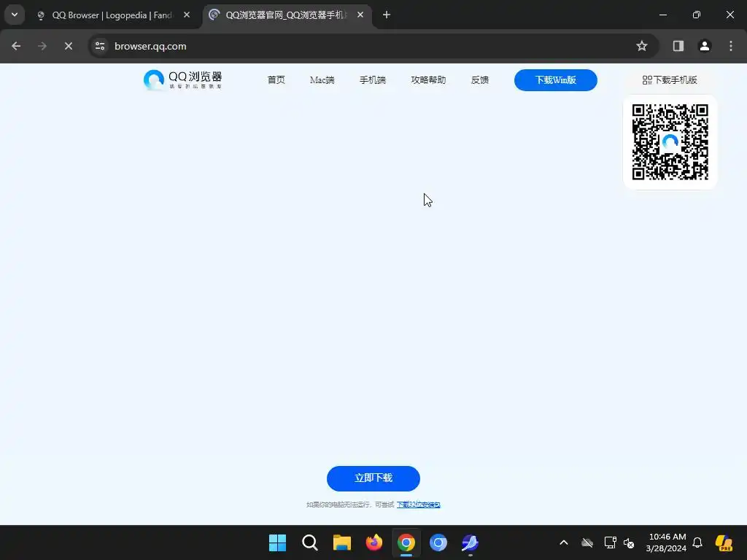Close the QQ Browser Logopedia tab
The width and height of the screenshot is (747, 560).
click(187, 15)
